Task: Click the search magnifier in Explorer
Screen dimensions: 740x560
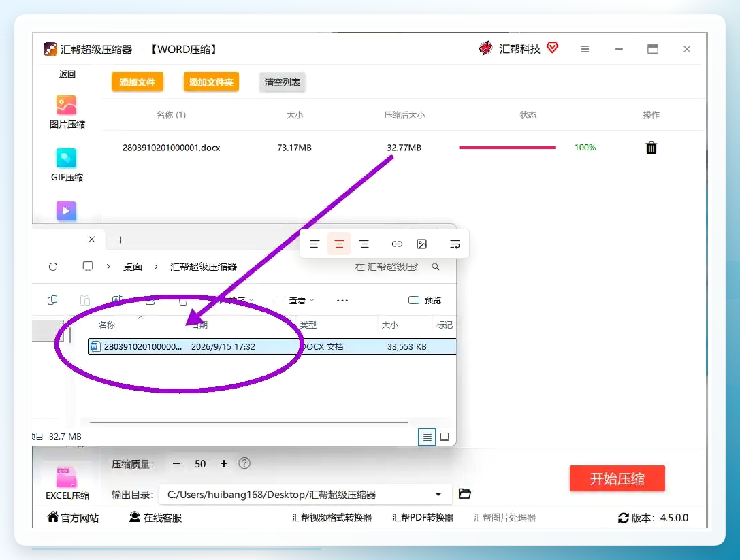Action: 436,267
